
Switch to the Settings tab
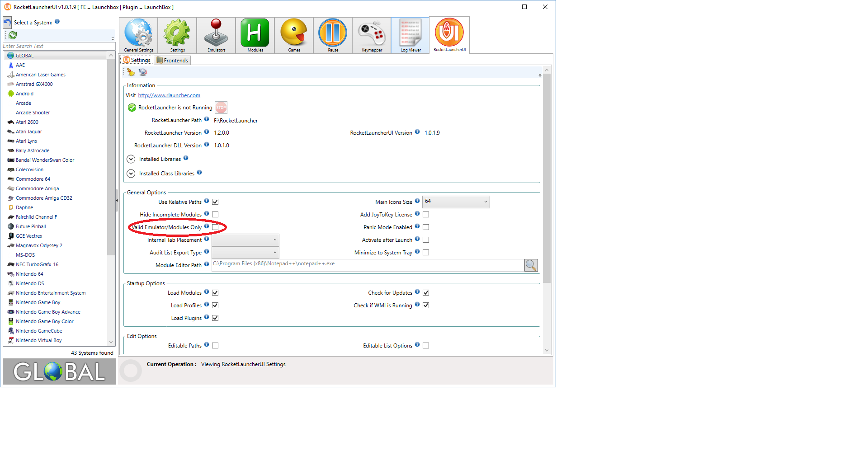click(137, 60)
